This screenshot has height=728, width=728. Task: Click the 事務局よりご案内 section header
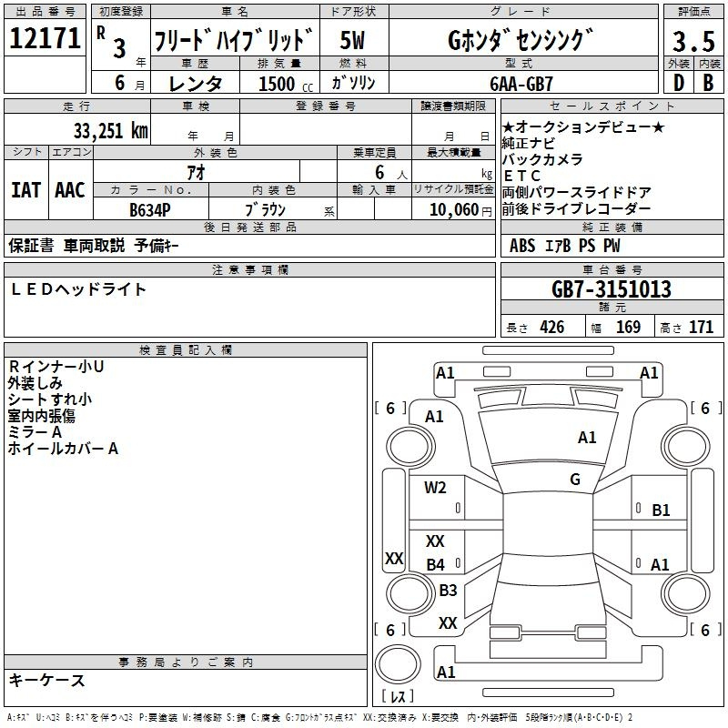click(186, 662)
